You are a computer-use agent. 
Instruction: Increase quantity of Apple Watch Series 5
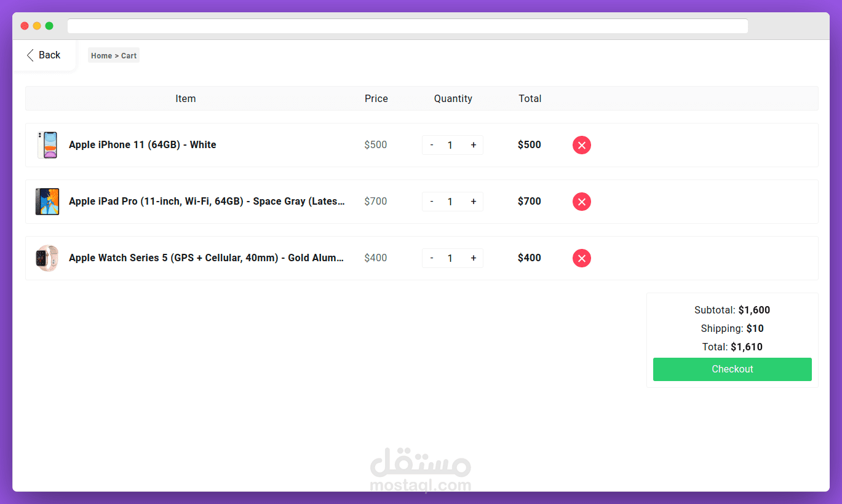click(474, 258)
